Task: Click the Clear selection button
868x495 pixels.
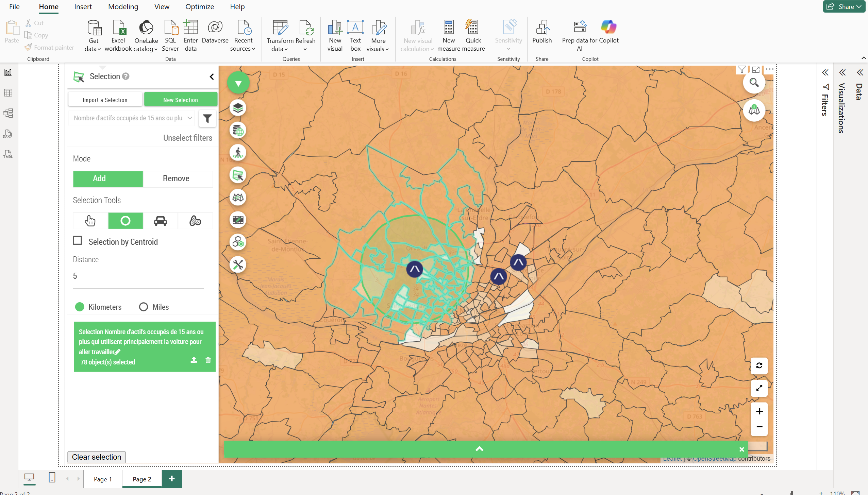Action: tap(97, 457)
